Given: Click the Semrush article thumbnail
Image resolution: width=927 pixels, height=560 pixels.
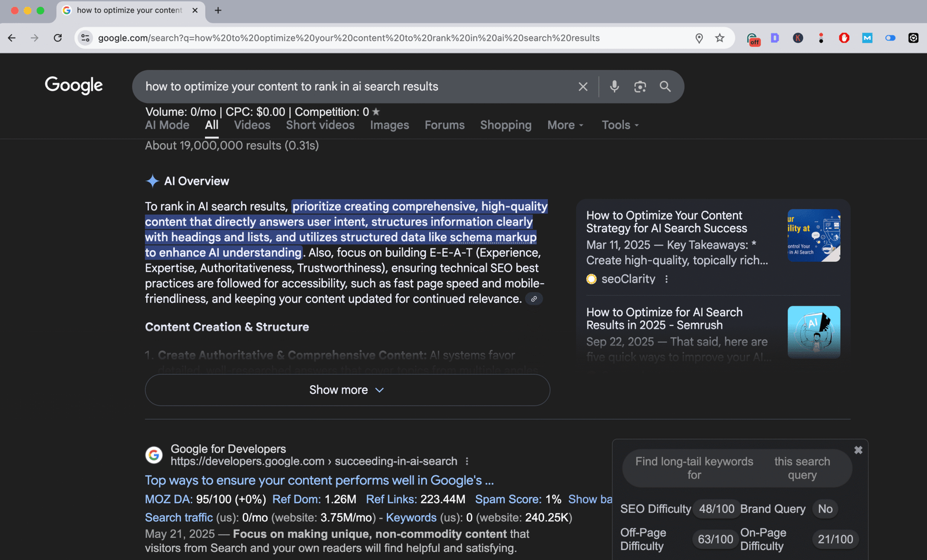Looking at the screenshot, I should tap(813, 332).
